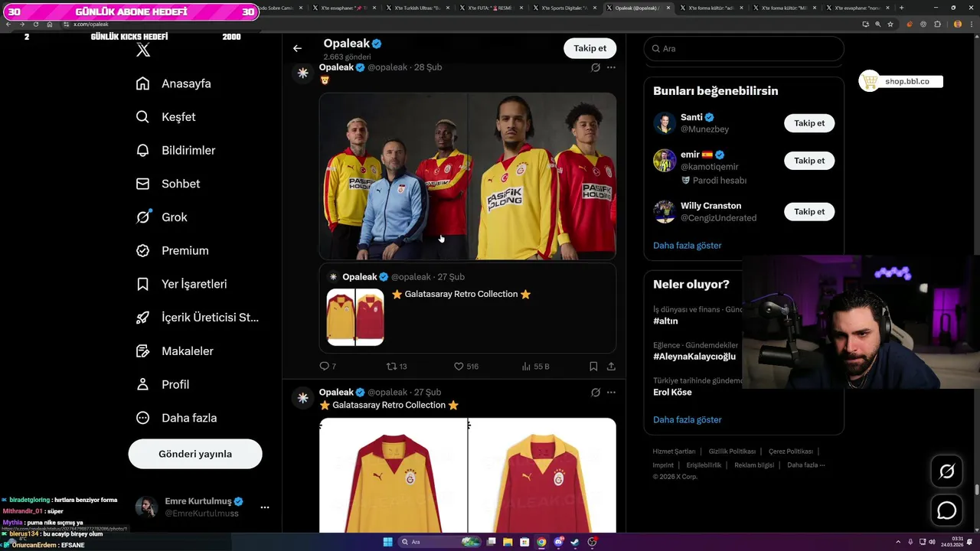Open Sohbet messages
980x551 pixels.
tap(168, 184)
